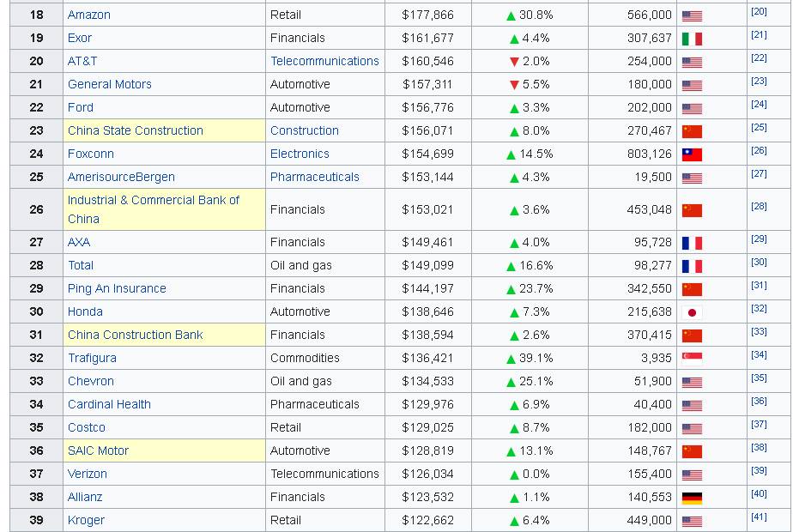
Task: Click the Italian flag in Exor row
Action: point(692,39)
